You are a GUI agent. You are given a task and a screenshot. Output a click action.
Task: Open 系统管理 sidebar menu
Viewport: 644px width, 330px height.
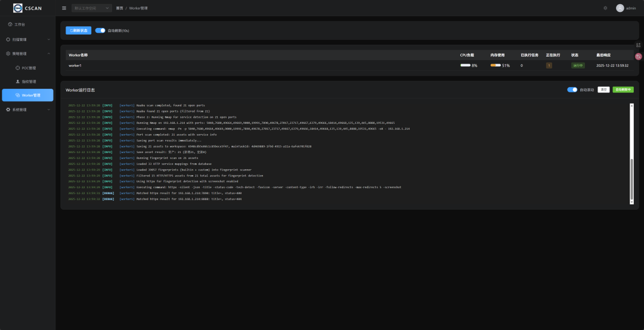point(27,110)
